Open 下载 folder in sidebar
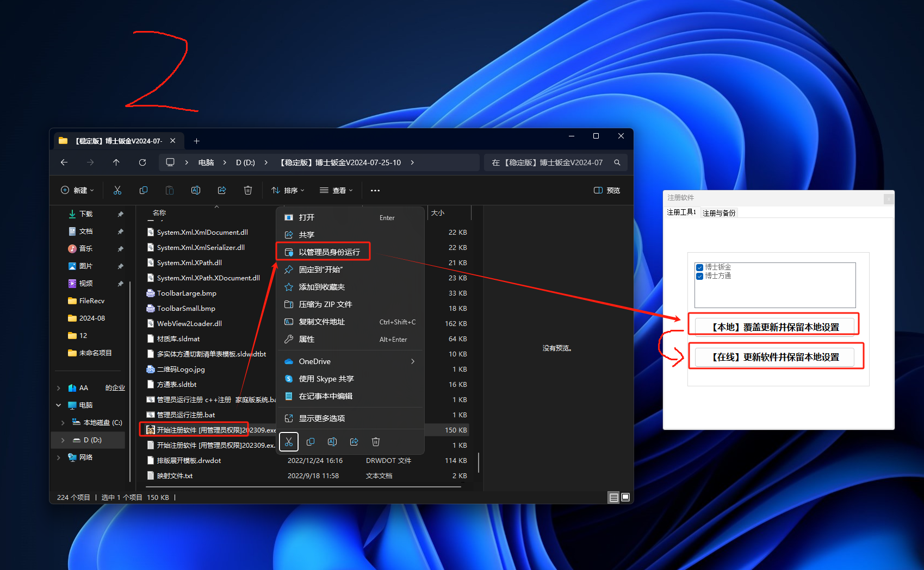 [x=86, y=214]
